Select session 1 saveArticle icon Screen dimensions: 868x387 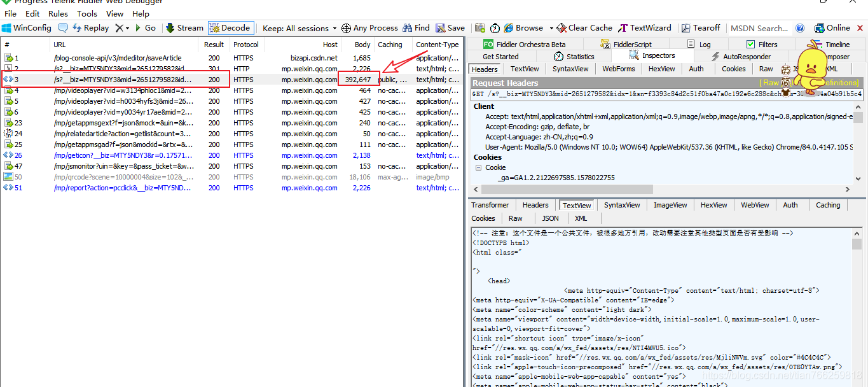(8, 58)
